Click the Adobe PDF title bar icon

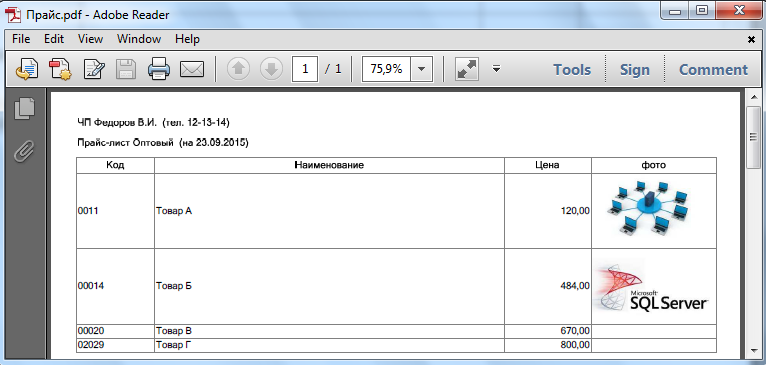click(14, 15)
